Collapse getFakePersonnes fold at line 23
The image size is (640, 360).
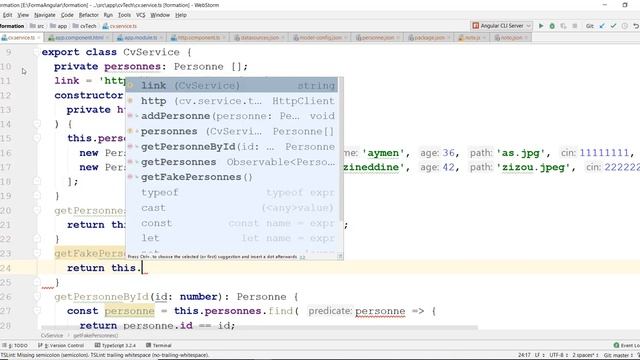[x=37, y=253]
